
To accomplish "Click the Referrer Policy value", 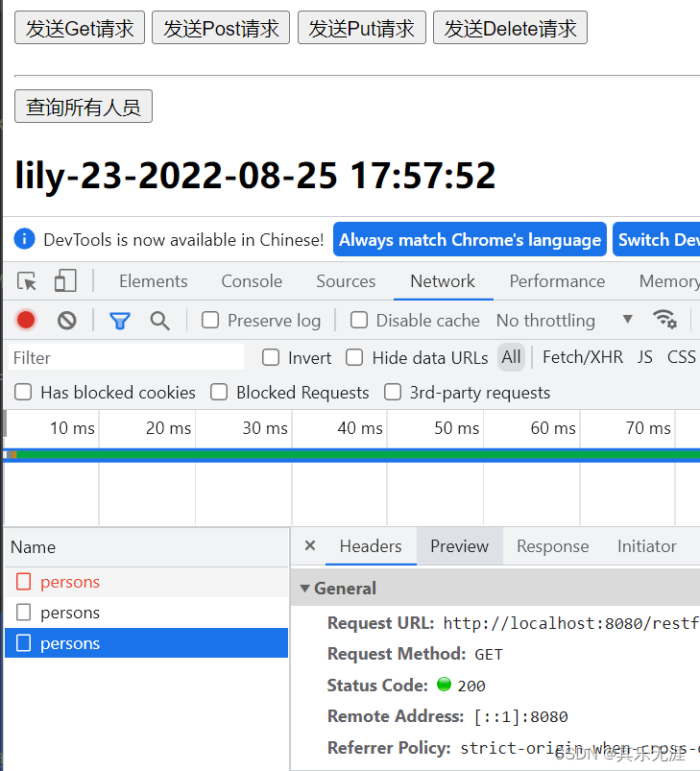I will (580, 748).
